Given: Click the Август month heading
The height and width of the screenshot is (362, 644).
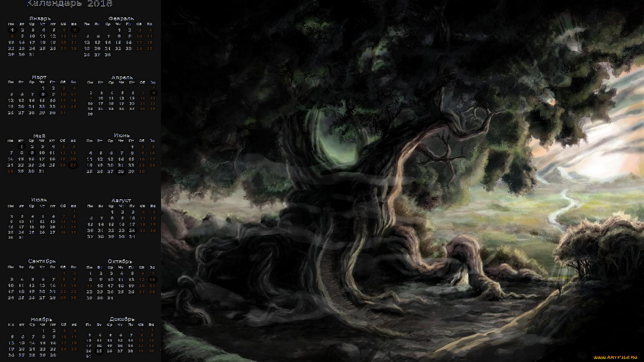Looking at the screenshot, I should pyautogui.click(x=121, y=200).
